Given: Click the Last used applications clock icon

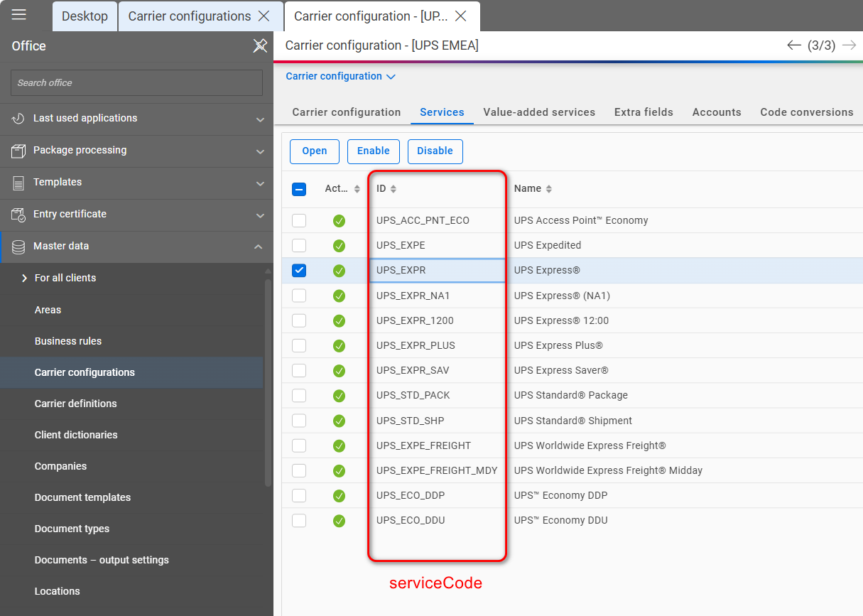Looking at the screenshot, I should 18,119.
